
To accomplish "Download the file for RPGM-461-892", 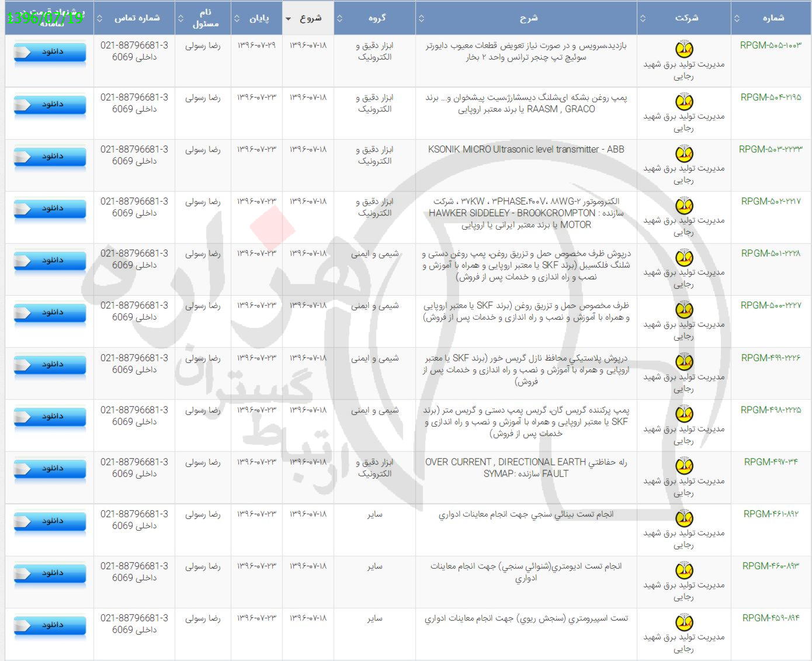I will click(x=50, y=521).
